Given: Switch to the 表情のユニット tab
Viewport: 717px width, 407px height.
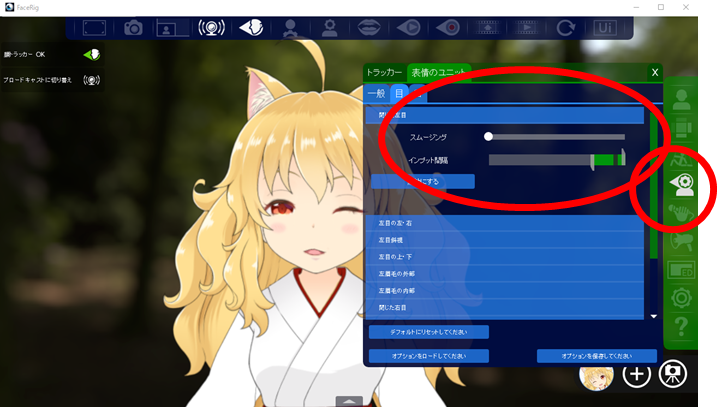Looking at the screenshot, I should [x=438, y=72].
